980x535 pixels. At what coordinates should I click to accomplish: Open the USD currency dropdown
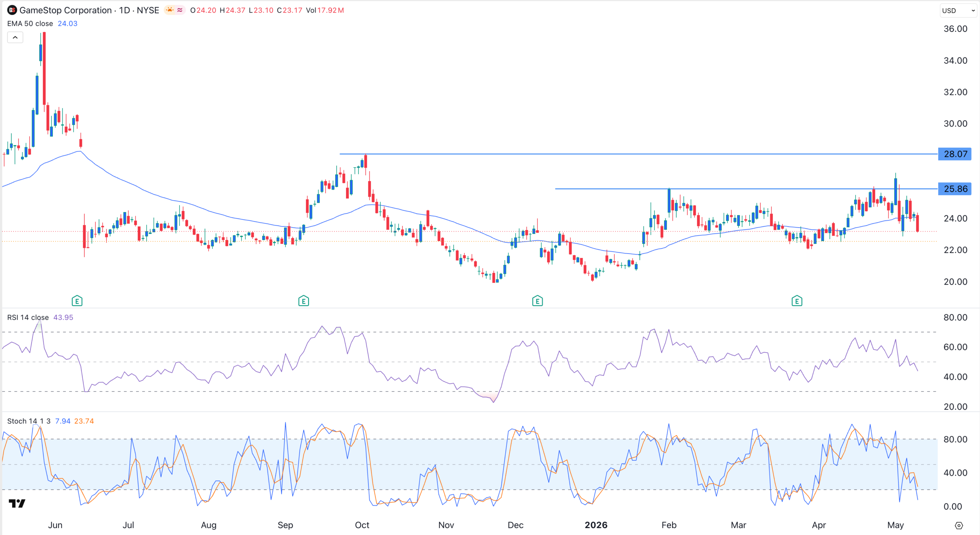coord(958,11)
